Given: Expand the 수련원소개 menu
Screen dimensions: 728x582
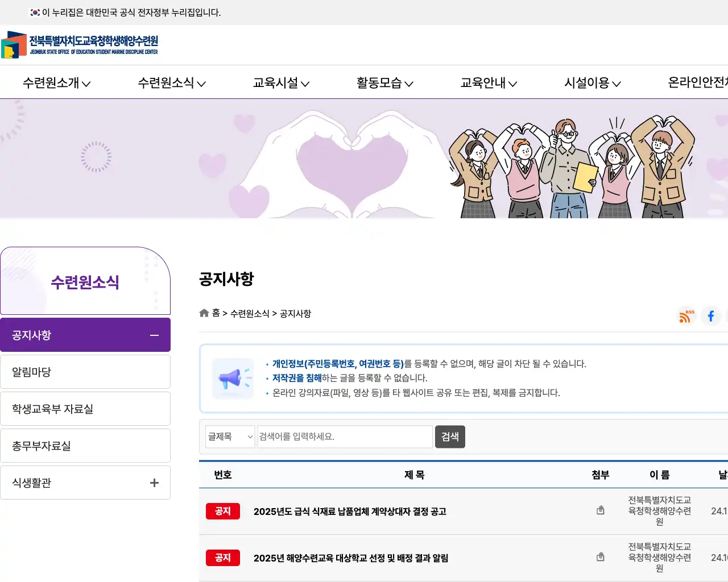Looking at the screenshot, I should [x=56, y=83].
